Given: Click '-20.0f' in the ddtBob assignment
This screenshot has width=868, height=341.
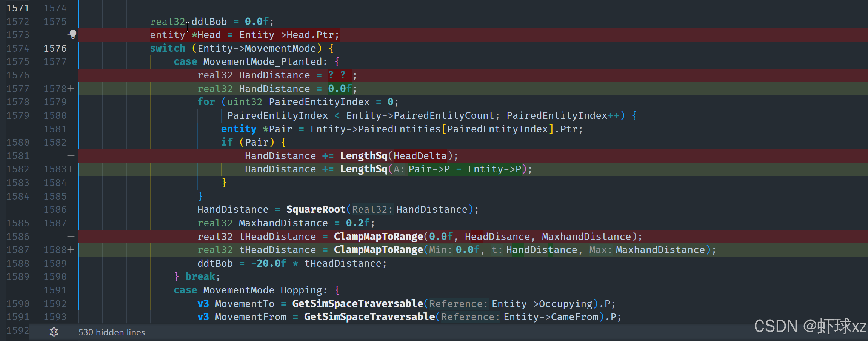Looking at the screenshot, I should (x=268, y=263).
